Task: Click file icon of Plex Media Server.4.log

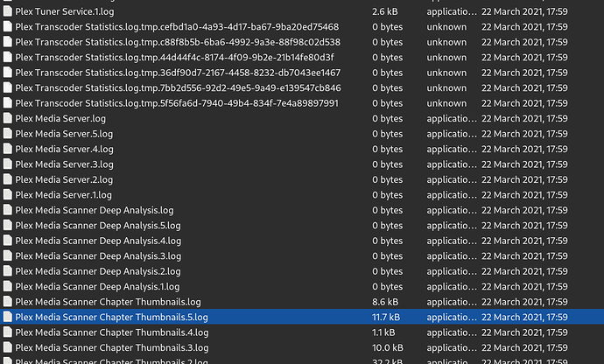Action: click(7, 149)
